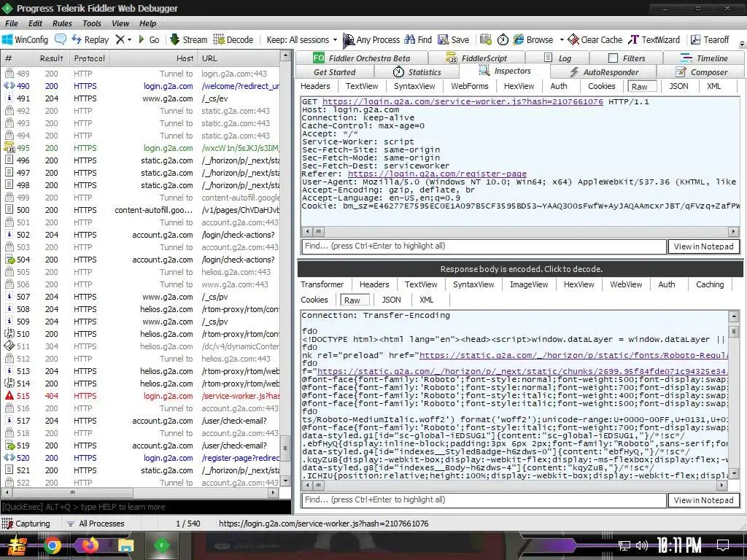Open the Rules menu
Screen dimensions: 747x560
62,23
